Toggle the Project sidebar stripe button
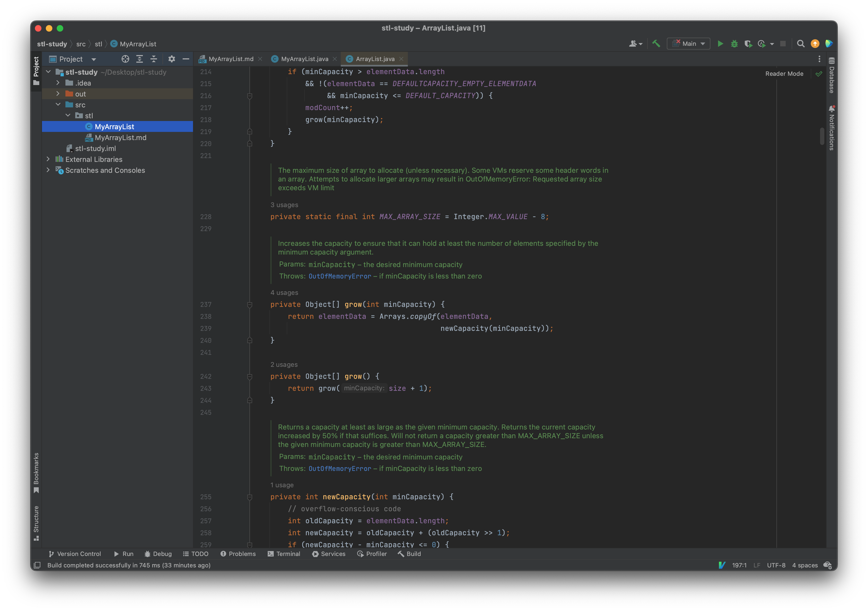Viewport: 868px width, 611px height. tap(36, 71)
